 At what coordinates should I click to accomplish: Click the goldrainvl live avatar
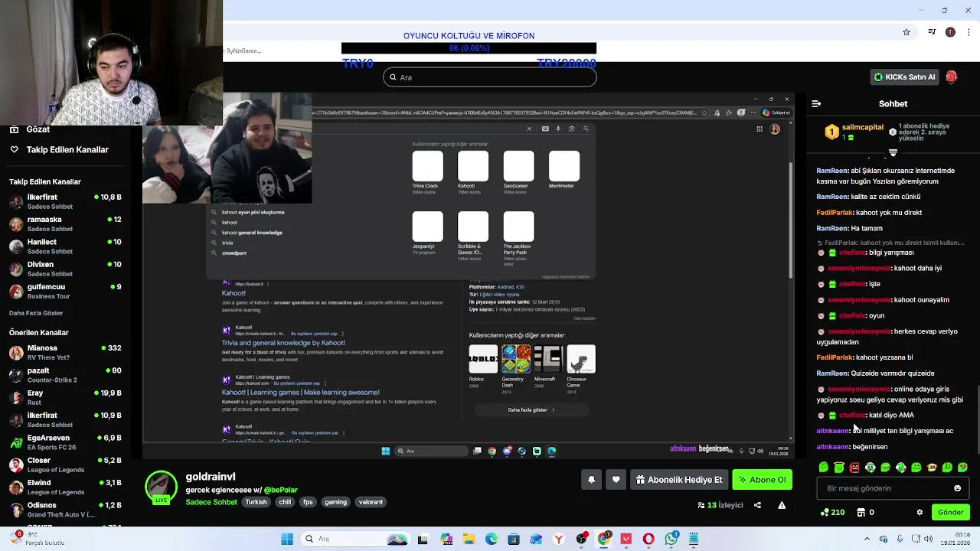(161, 487)
